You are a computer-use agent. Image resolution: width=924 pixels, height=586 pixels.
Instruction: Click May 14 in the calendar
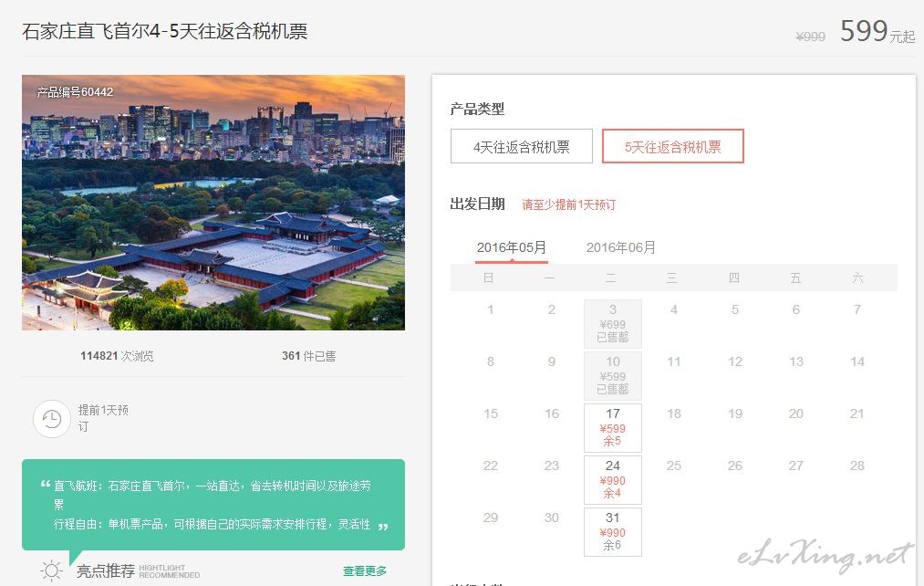(x=857, y=361)
